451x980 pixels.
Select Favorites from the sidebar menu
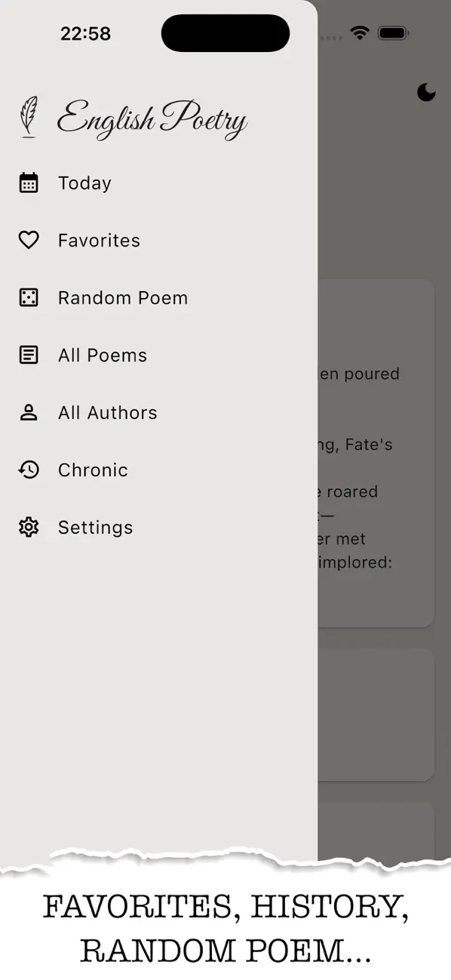(x=99, y=240)
